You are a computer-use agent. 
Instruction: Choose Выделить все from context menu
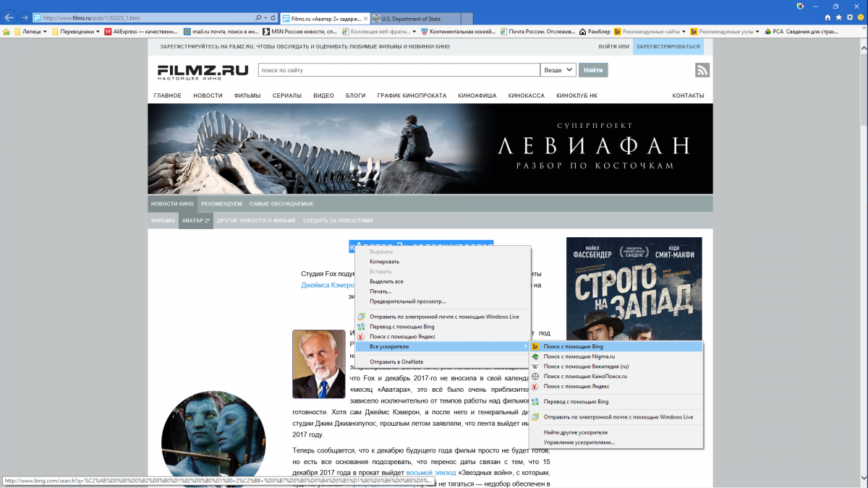pyautogui.click(x=443, y=281)
